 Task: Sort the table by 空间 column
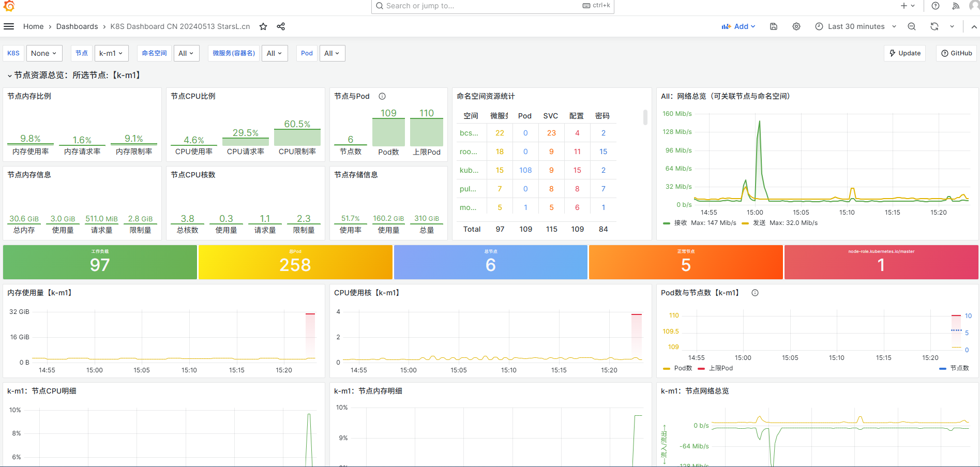click(x=471, y=116)
